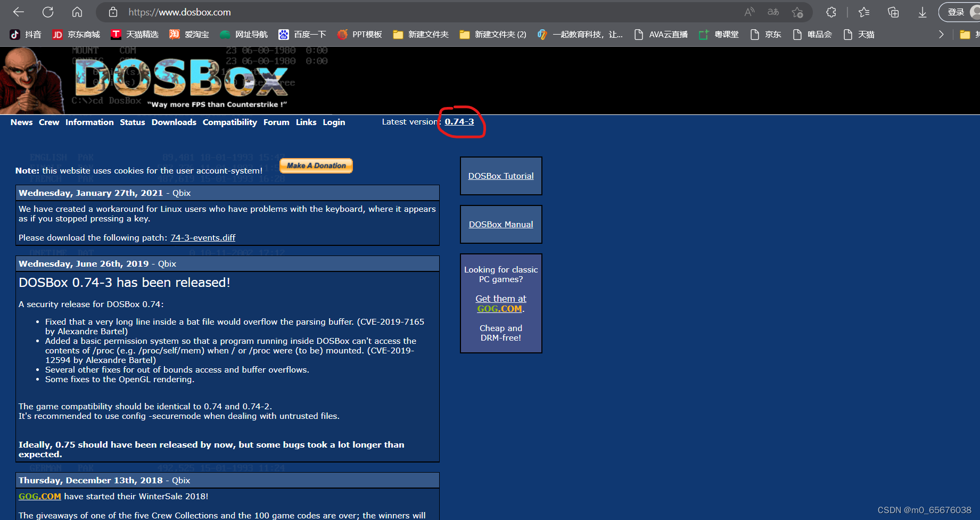
Task: Open the 新建文件夹 (2) bookmark folder
Action: pyautogui.click(x=493, y=35)
